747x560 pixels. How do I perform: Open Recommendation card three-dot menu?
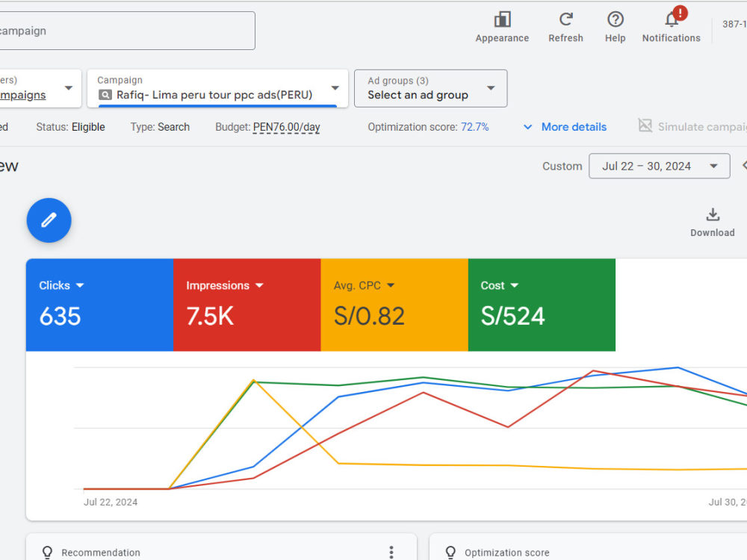[x=391, y=552]
